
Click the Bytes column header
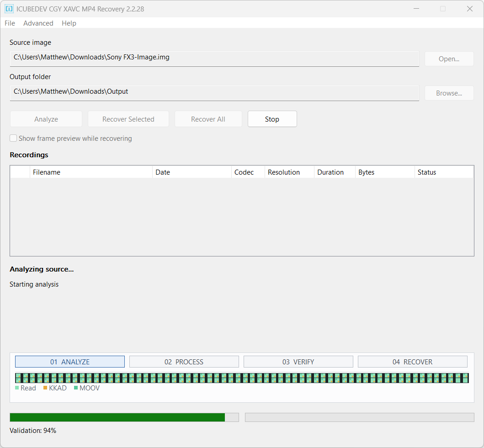(x=385, y=172)
